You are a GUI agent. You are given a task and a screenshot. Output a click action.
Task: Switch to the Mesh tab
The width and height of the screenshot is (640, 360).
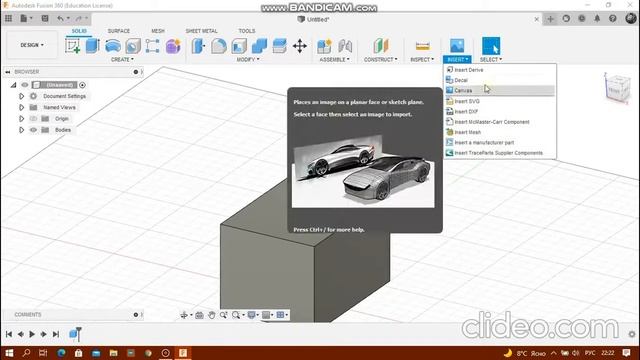tap(158, 31)
